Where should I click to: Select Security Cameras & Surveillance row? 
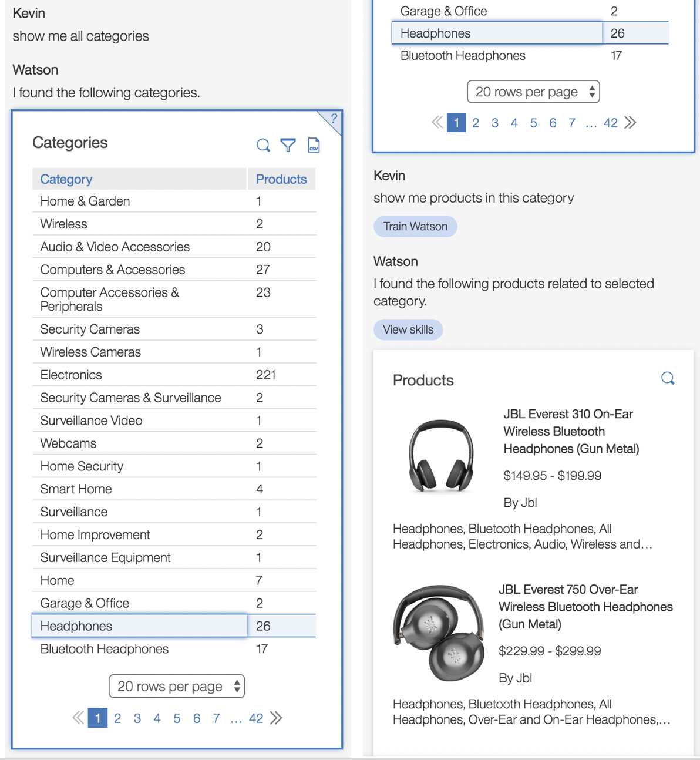[x=174, y=398]
